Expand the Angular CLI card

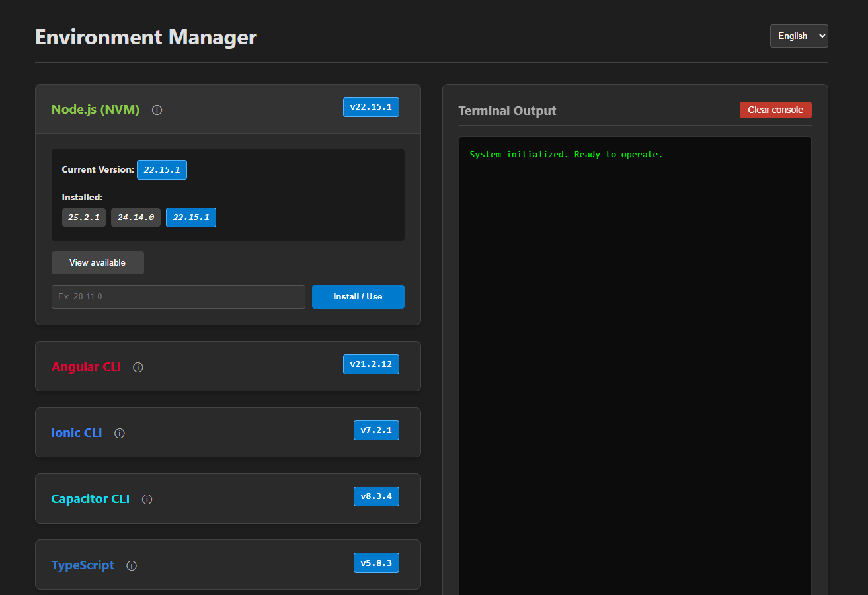tap(228, 366)
